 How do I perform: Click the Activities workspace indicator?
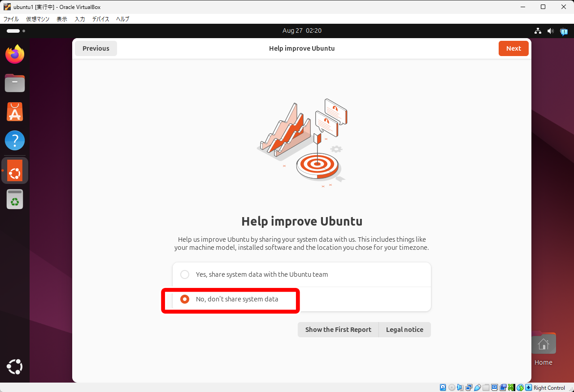16,31
